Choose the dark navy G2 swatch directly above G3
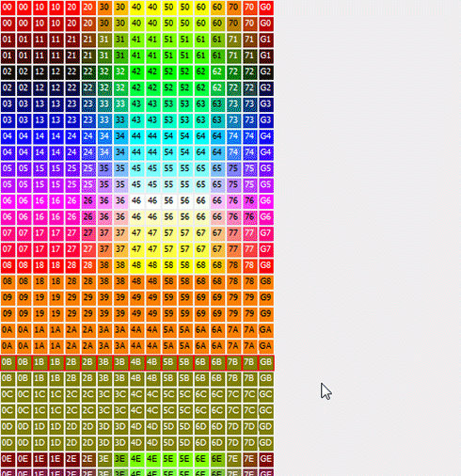Viewport: 461px width, 476px height. pyautogui.click(x=265, y=88)
